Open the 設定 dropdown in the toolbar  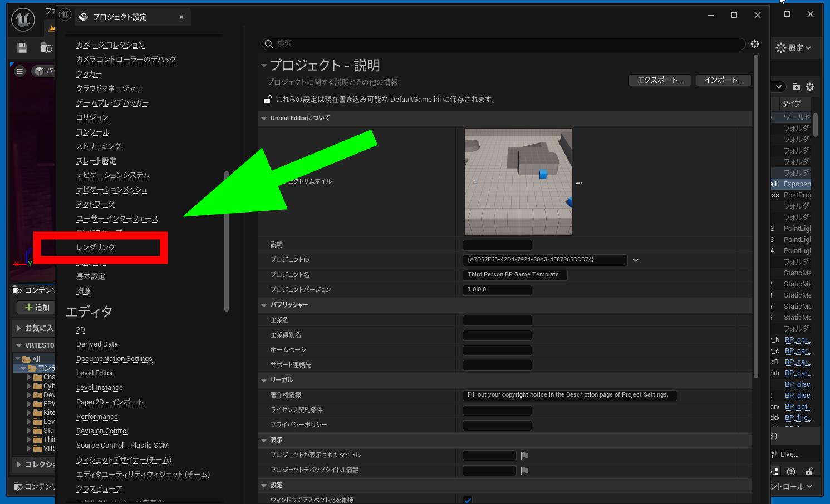794,48
